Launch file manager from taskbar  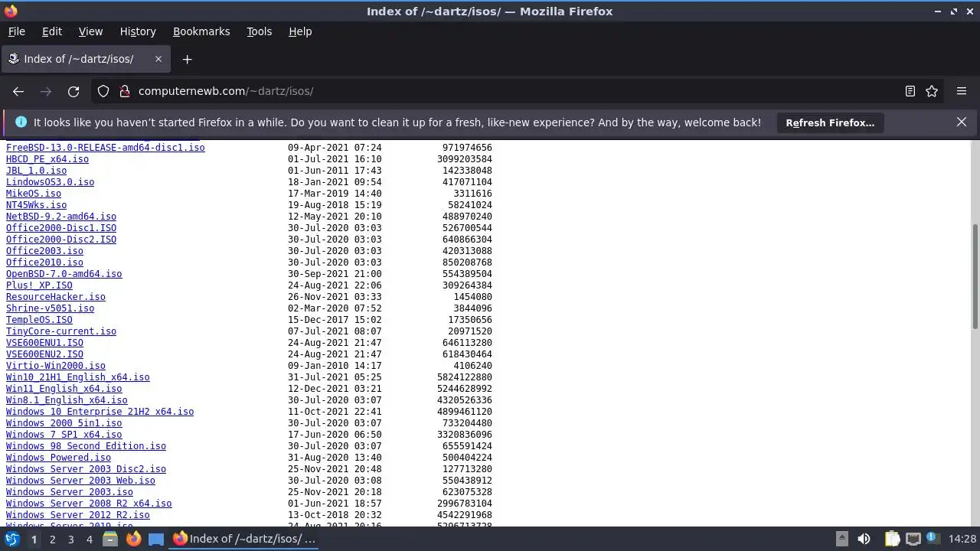pyautogui.click(x=110, y=539)
